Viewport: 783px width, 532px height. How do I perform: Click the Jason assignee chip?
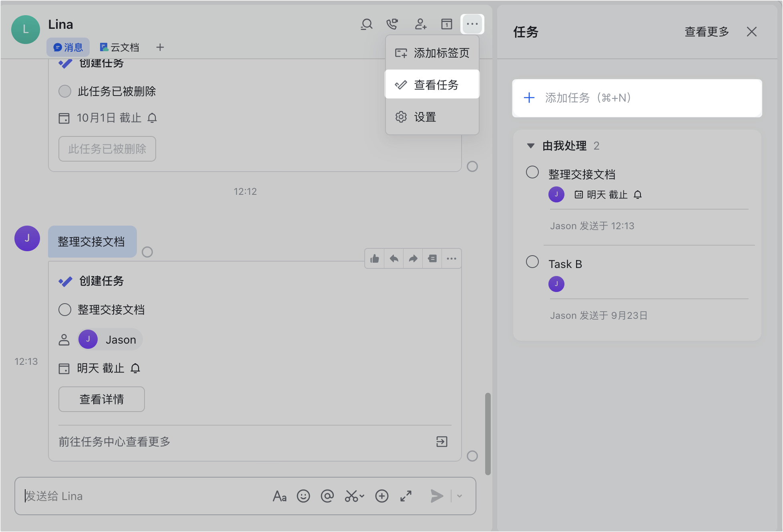(110, 340)
